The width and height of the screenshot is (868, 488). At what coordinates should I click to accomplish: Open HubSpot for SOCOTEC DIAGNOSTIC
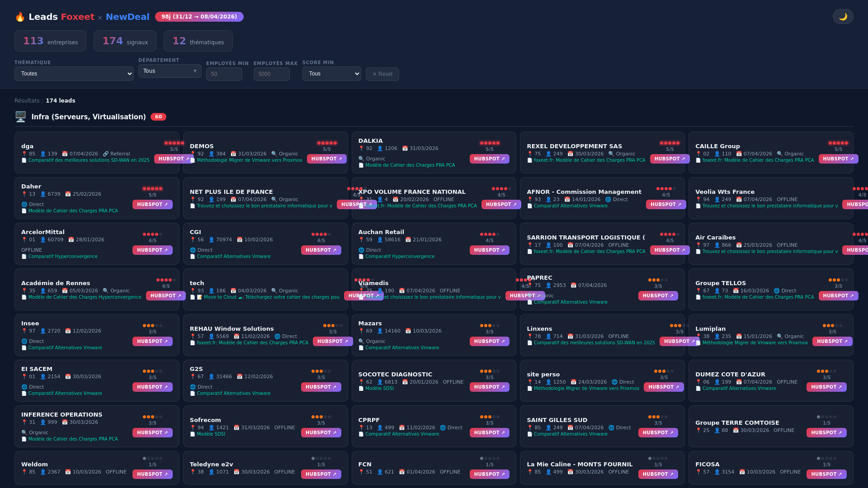pyautogui.click(x=490, y=387)
